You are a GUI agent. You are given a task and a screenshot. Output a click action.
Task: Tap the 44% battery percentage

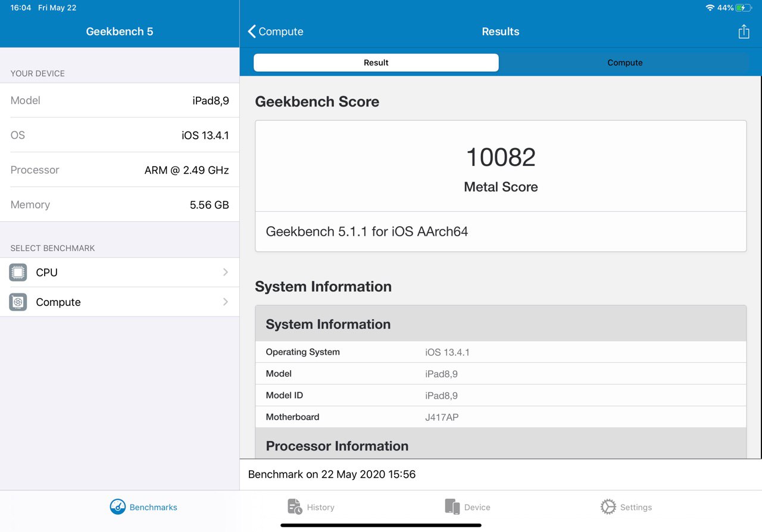(725, 8)
